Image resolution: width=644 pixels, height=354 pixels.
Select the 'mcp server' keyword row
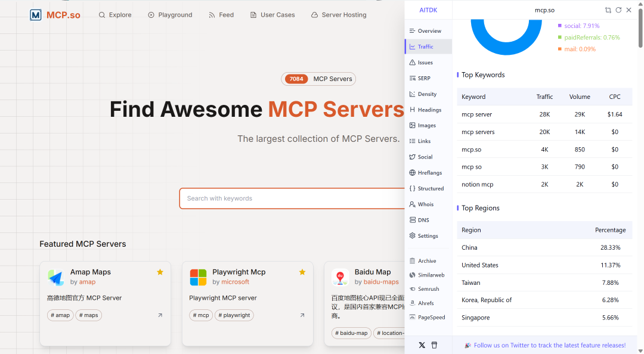tap(544, 114)
